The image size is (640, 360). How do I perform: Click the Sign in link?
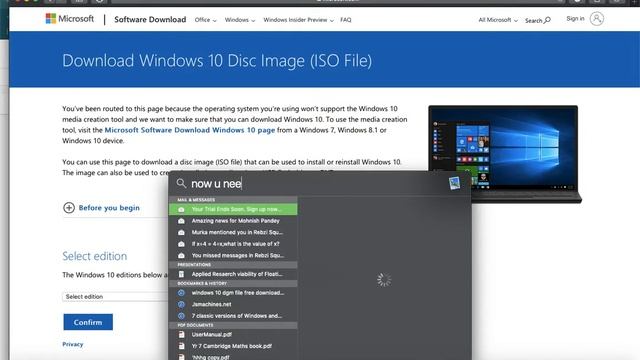pos(575,18)
